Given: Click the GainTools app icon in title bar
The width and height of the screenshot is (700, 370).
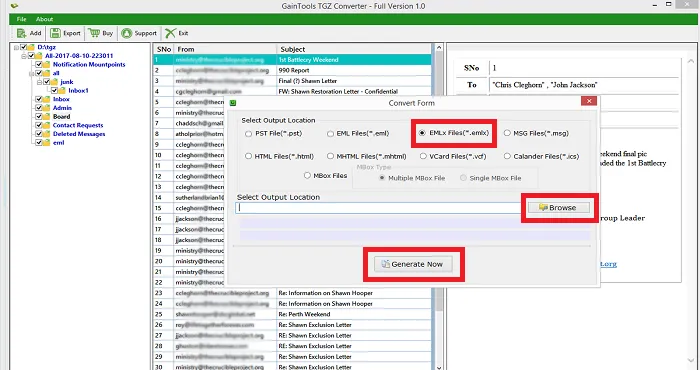Looking at the screenshot, I should (x=14, y=6).
